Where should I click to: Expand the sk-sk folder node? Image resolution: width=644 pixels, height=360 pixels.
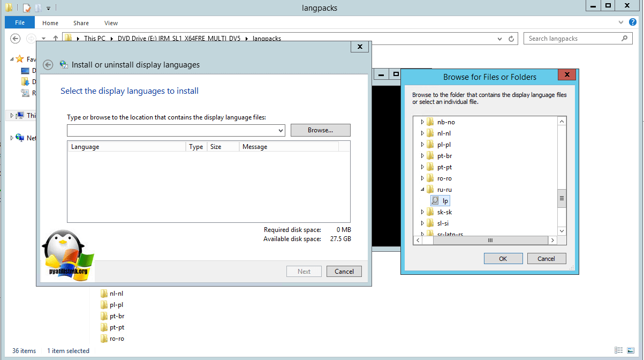pyautogui.click(x=422, y=212)
